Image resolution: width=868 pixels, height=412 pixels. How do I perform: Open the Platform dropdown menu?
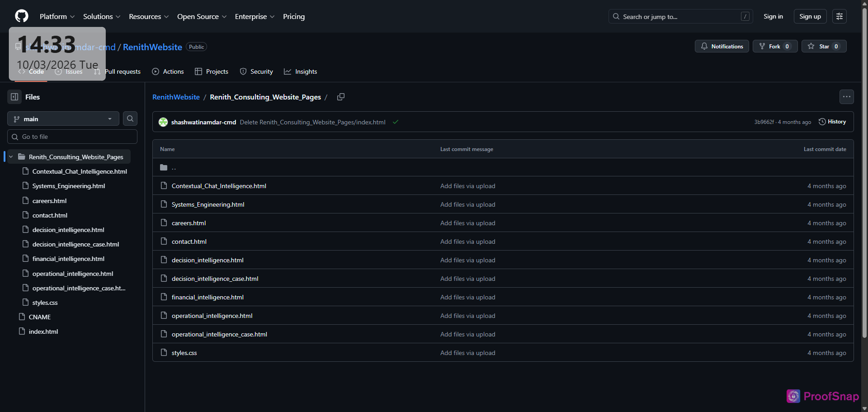coord(57,16)
